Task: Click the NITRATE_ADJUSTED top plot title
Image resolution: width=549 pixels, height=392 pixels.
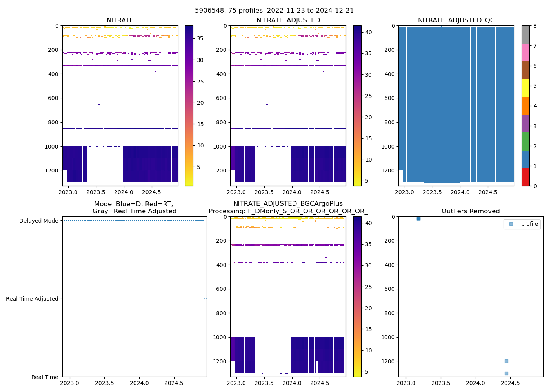Action: (x=288, y=20)
